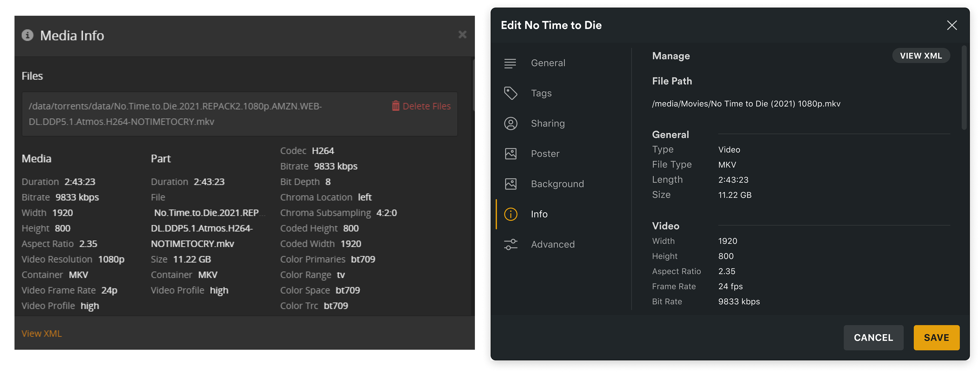Click the Media Bitrate value 9833 kbps
The width and height of the screenshot is (980, 373).
(77, 197)
